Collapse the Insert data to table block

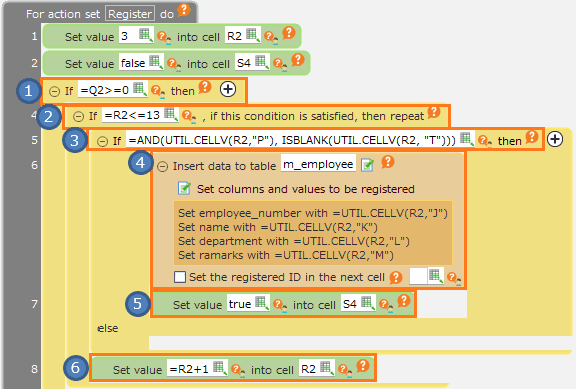(x=162, y=166)
